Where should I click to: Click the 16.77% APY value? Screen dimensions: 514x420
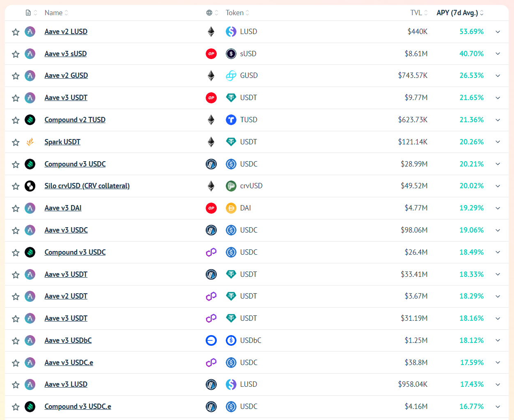click(471, 406)
